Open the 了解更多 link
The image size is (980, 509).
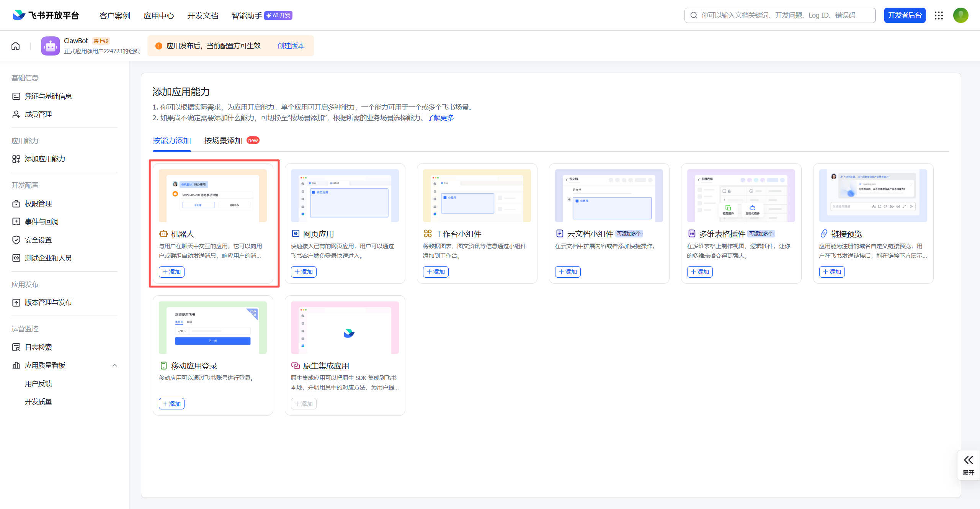tap(441, 118)
